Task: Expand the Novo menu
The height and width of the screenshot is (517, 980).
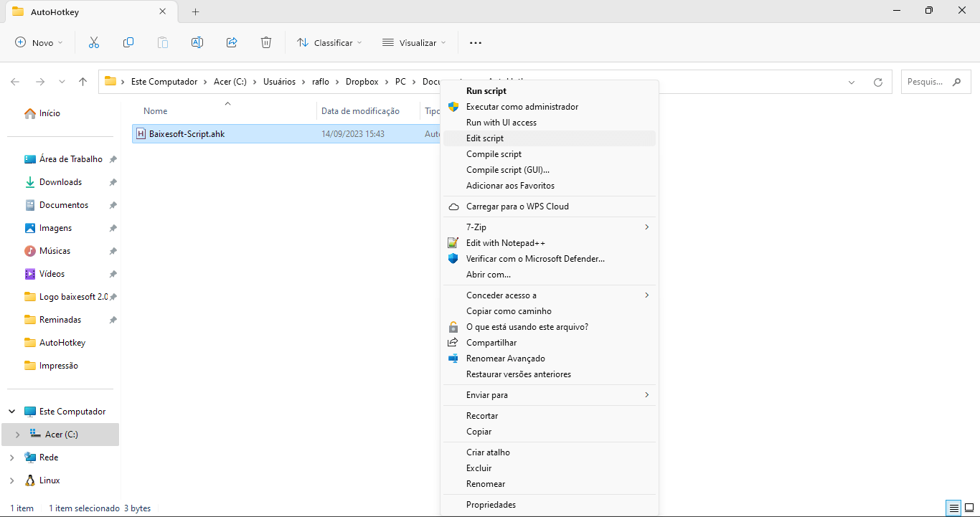Action: [x=39, y=42]
